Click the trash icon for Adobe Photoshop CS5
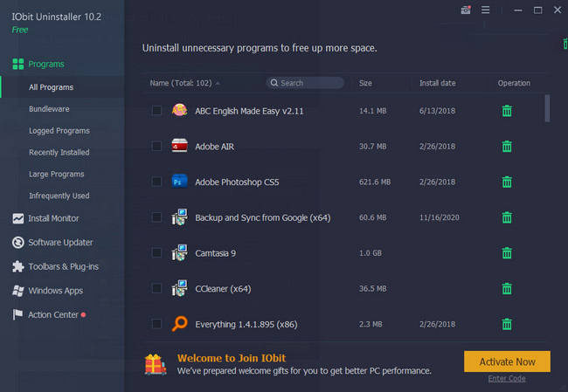The image size is (568, 392). point(507,182)
